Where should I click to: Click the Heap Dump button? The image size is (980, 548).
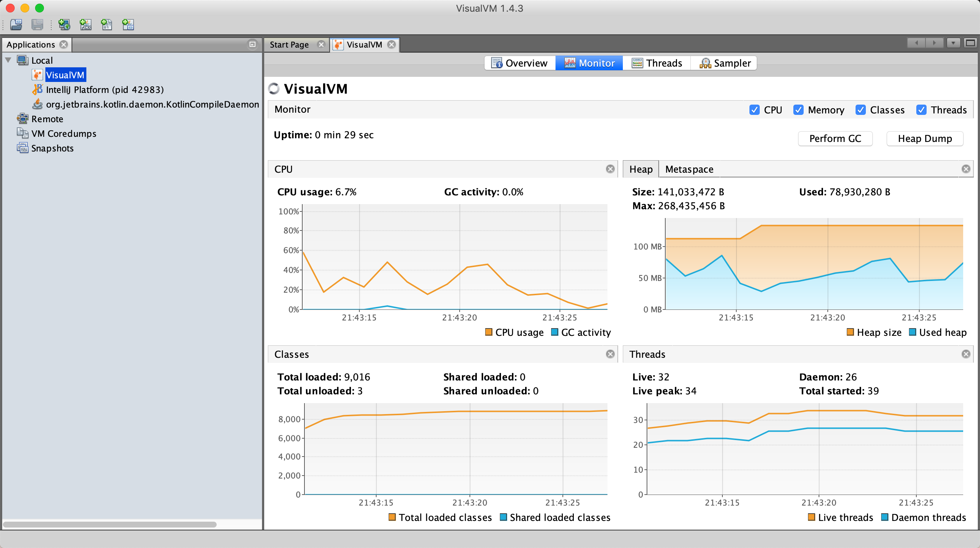click(924, 138)
